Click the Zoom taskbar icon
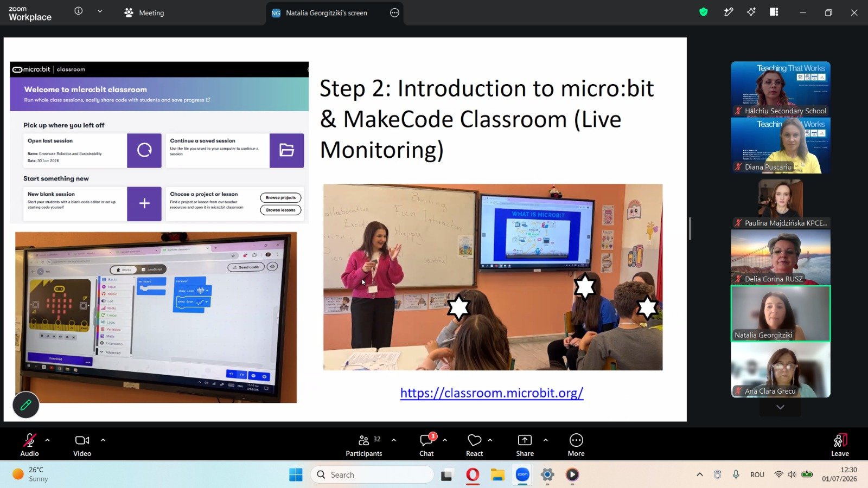 pos(522,475)
